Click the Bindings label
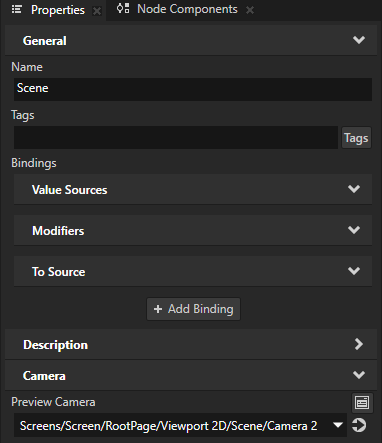Viewport: 382px width, 443px height. 34,163
